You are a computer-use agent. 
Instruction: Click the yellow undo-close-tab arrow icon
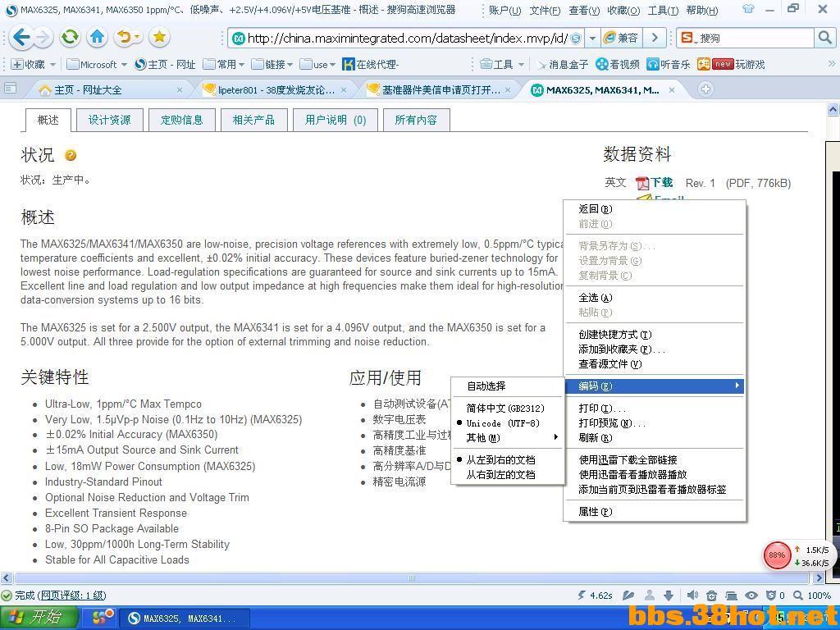click(x=126, y=37)
